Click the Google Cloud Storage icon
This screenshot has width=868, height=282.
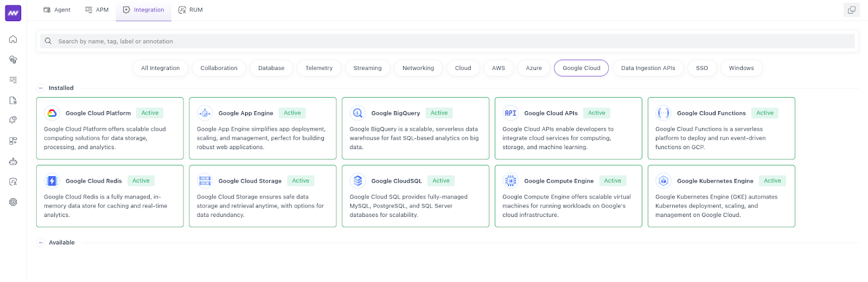tap(205, 181)
